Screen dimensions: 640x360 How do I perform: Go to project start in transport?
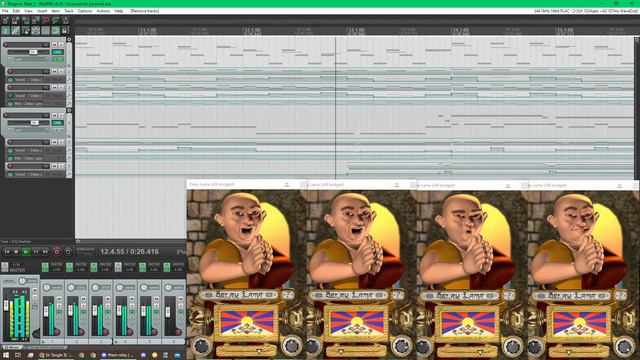pos(7,252)
